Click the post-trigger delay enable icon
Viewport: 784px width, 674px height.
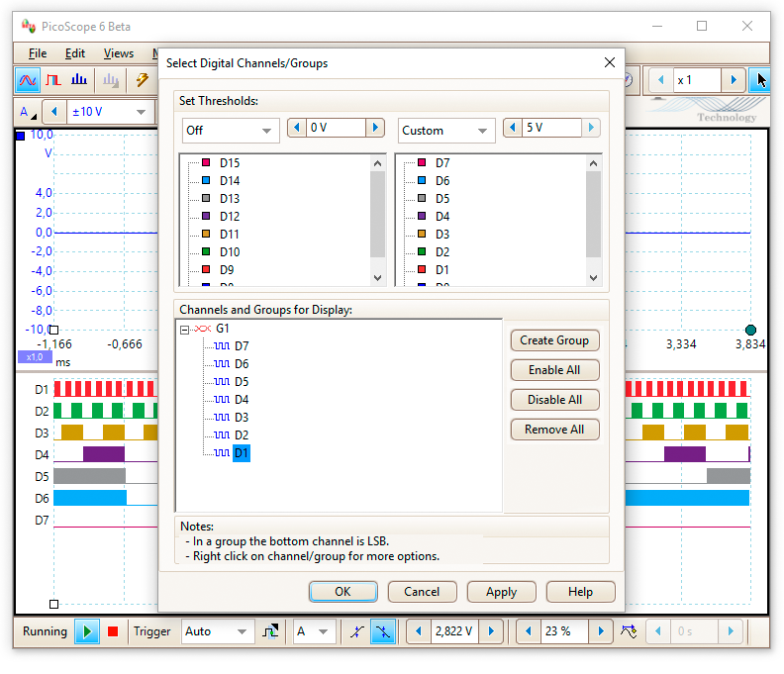(629, 631)
